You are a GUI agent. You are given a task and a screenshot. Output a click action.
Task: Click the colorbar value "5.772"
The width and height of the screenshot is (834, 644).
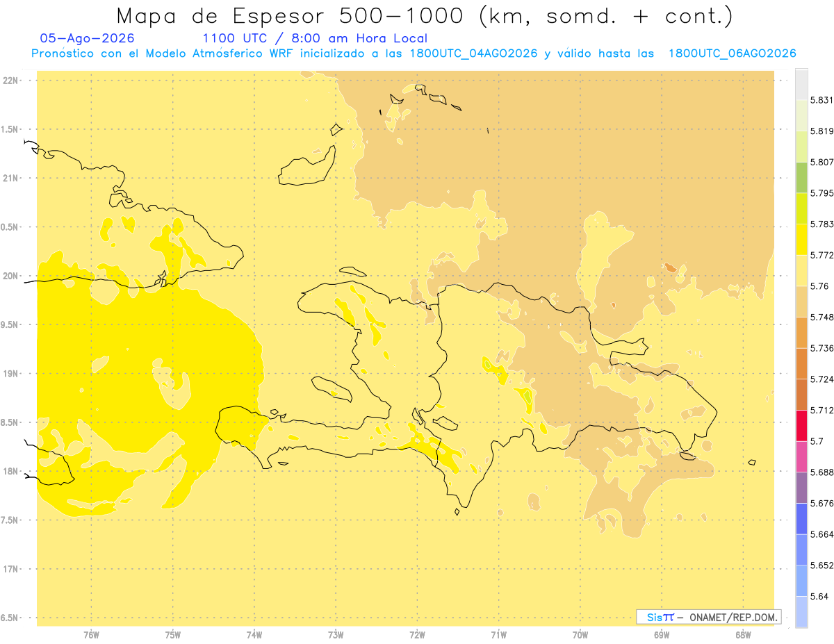(x=821, y=255)
